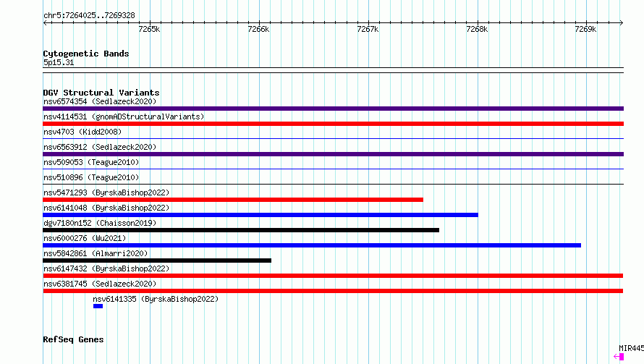Open the nsv6000276 (Wu2021) label
Viewport: 644px width, 364px height.
(x=85, y=238)
